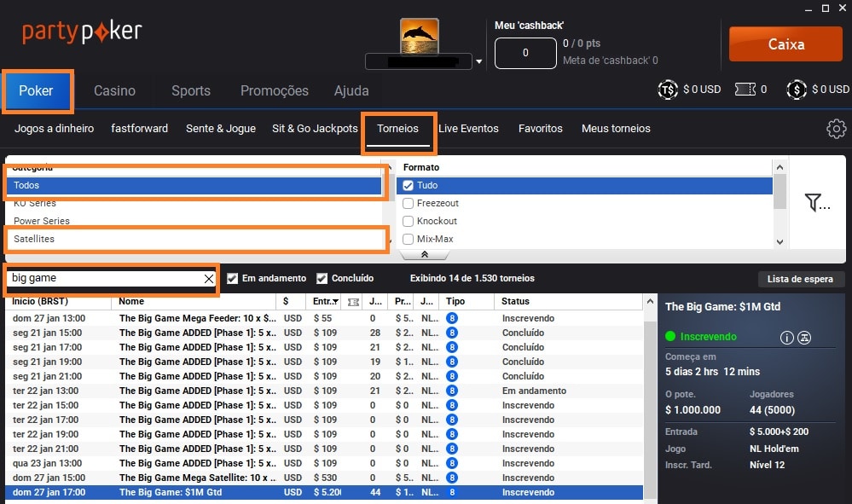The width and height of the screenshot is (852, 504).
Task: Open settings gear in the lobby bar
Action: coord(836,129)
